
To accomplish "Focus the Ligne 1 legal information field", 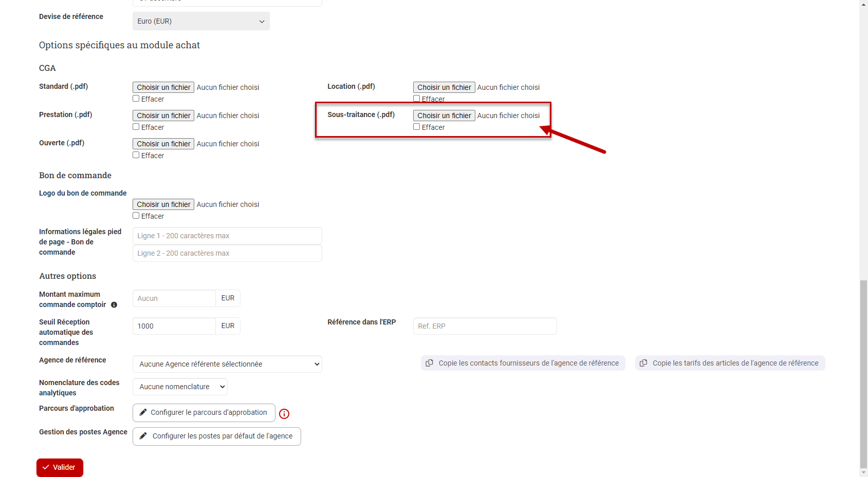I will (x=227, y=236).
